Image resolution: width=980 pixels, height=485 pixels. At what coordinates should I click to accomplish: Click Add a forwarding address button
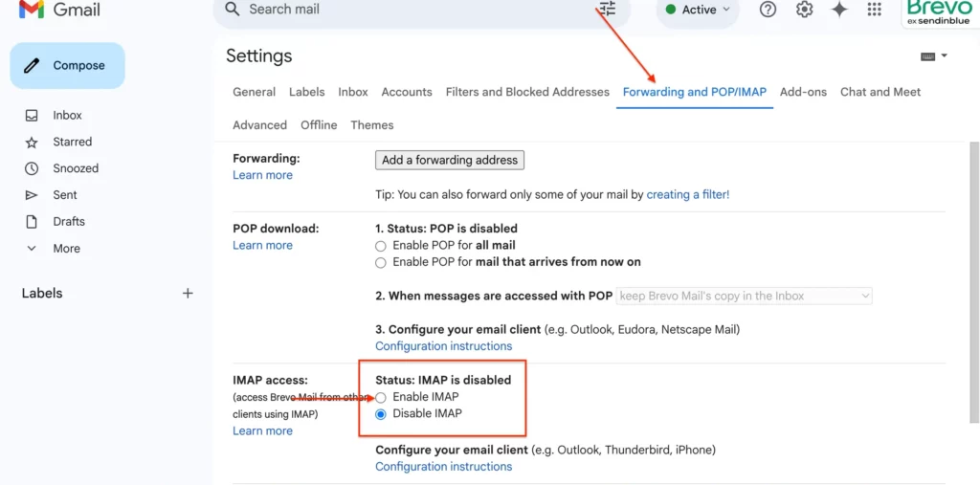[x=450, y=160]
